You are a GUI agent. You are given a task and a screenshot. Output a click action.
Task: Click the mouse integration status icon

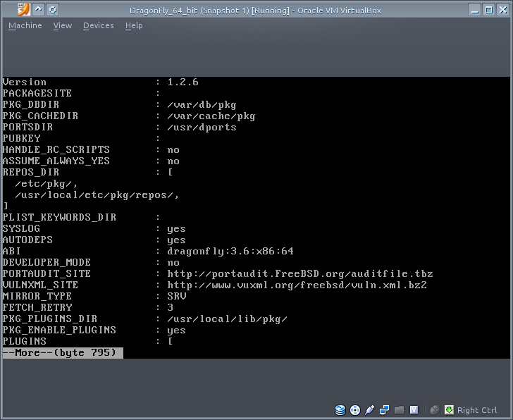click(435, 410)
